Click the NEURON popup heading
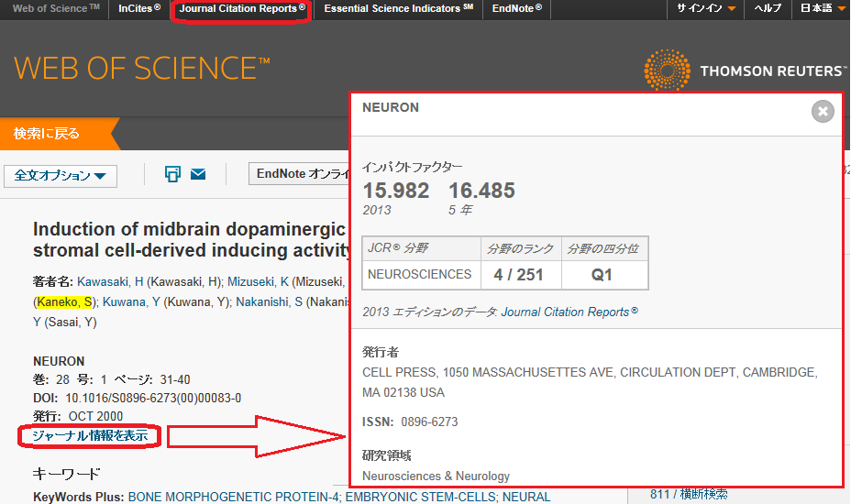The width and height of the screenshot is (851, 504). [x=391, y=107]
